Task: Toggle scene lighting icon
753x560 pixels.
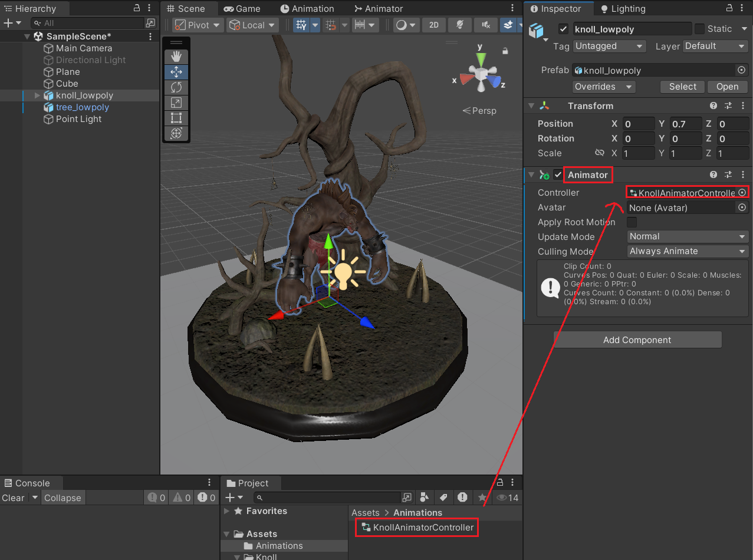Action: (459, 25)
